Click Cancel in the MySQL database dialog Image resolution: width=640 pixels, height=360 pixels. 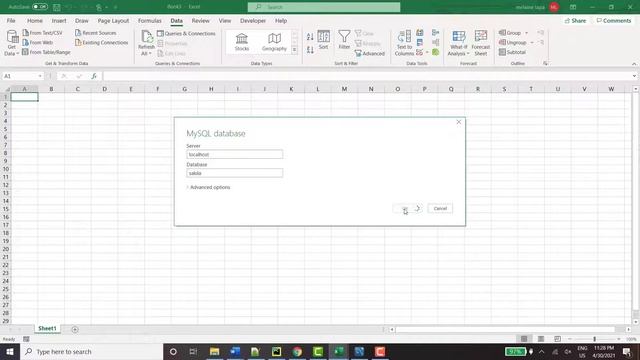[440, 209]
